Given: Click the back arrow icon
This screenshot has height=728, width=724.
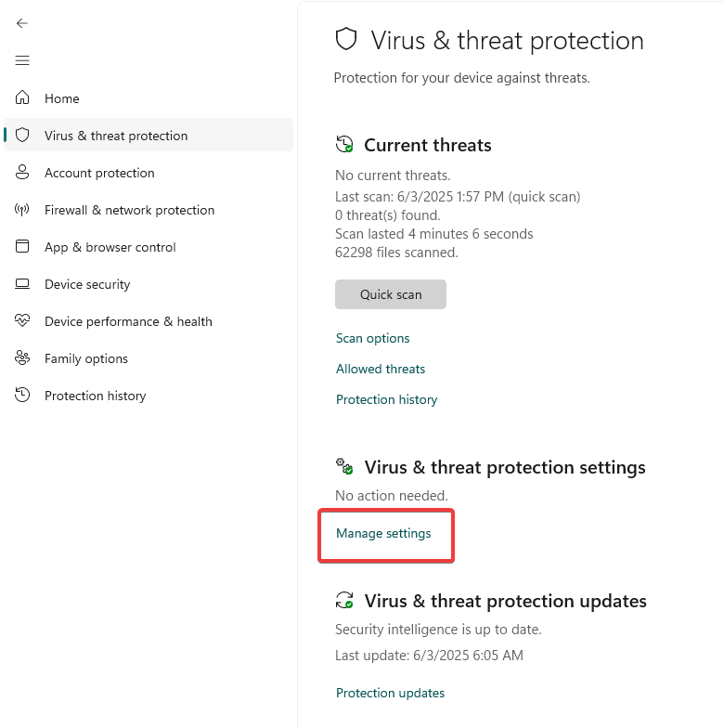Looking at the screenshot, I should [x=22, y=23].
